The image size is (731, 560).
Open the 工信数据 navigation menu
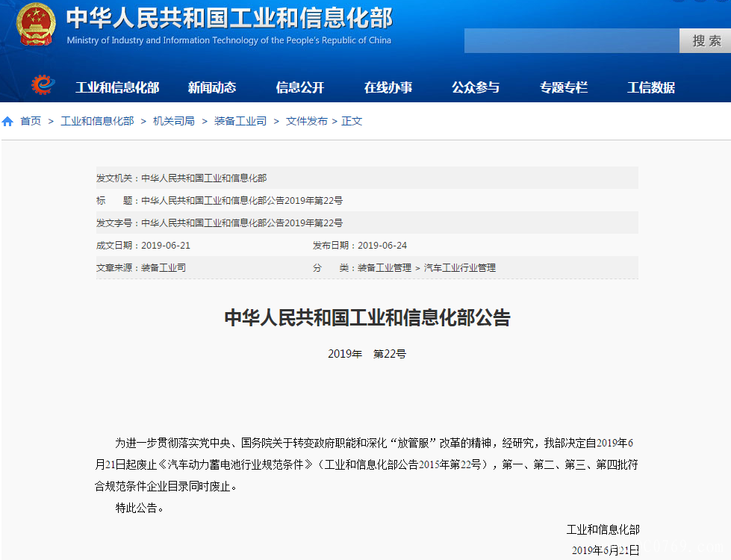tap(651, 87)
